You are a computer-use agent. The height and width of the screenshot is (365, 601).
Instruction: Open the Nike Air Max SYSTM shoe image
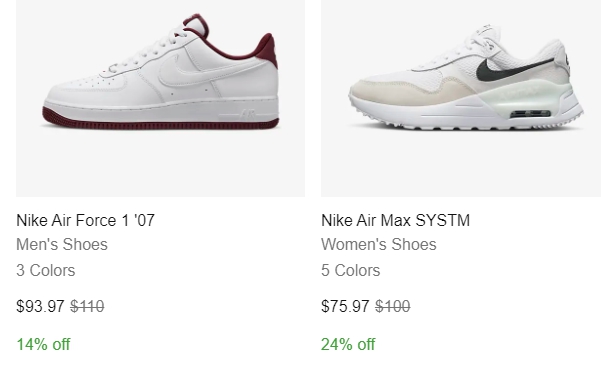pyautogui.click(x=461, y=98)
